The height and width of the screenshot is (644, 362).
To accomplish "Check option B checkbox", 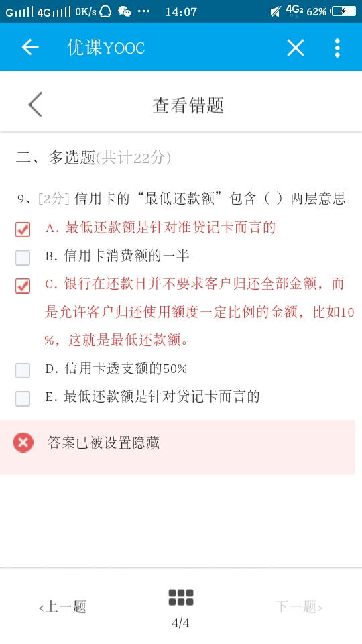I will point(23,258).
